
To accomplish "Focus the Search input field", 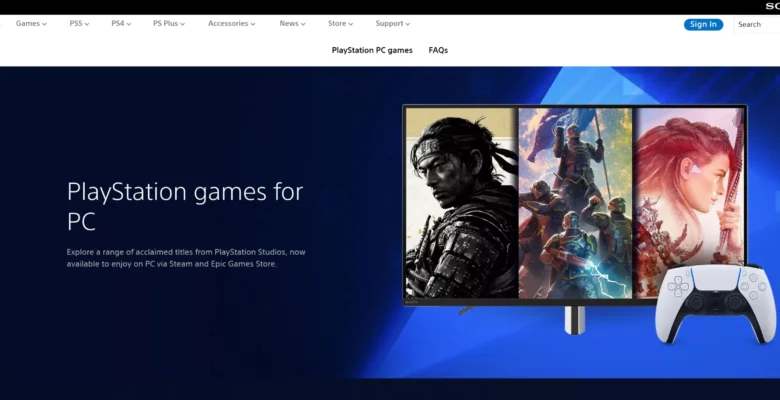I will 757,24.
